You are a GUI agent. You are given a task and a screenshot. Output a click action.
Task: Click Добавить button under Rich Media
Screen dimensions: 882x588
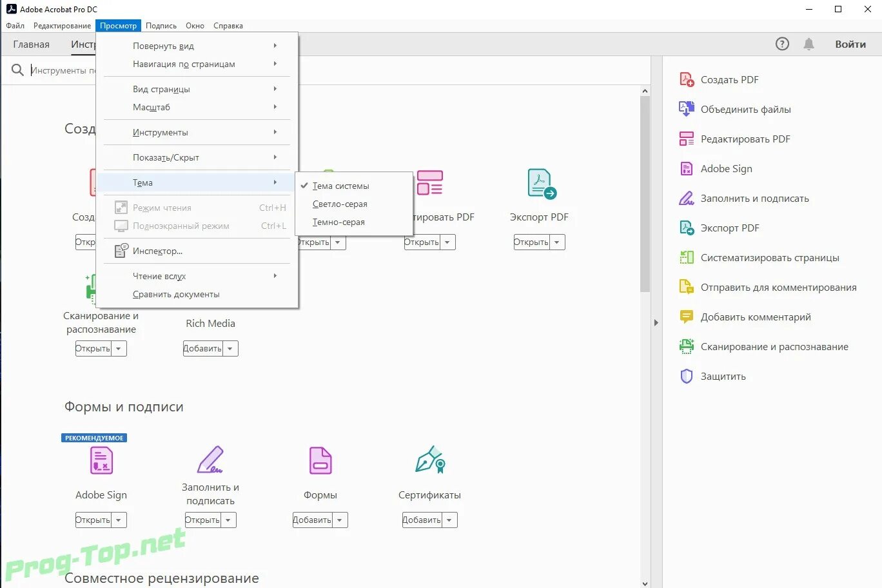point(203,349)
